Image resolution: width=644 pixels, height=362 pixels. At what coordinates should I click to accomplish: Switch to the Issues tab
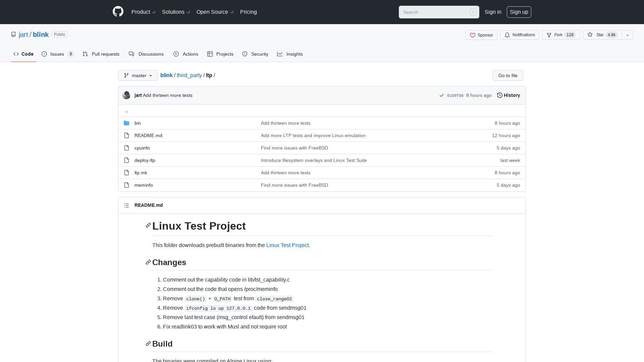[x=58, y=54]
